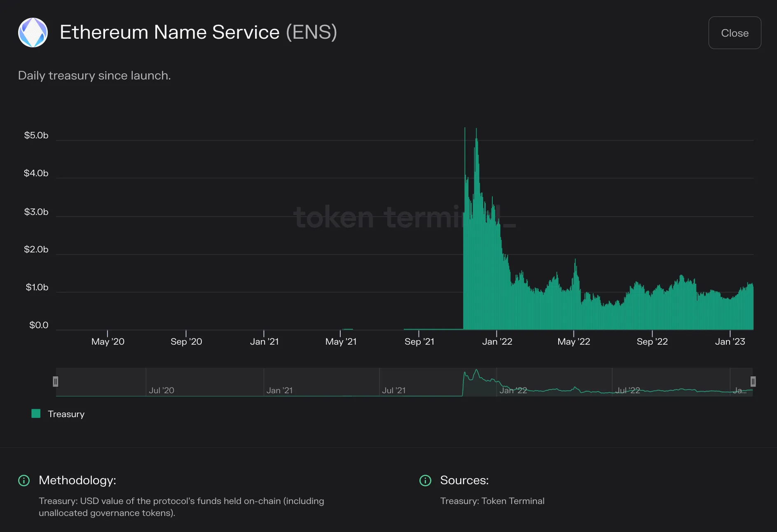Click the 'Treasury: Token Terminal' source text
The width and height of the screenshot is (777, 532).
click(x=492, y=501)
